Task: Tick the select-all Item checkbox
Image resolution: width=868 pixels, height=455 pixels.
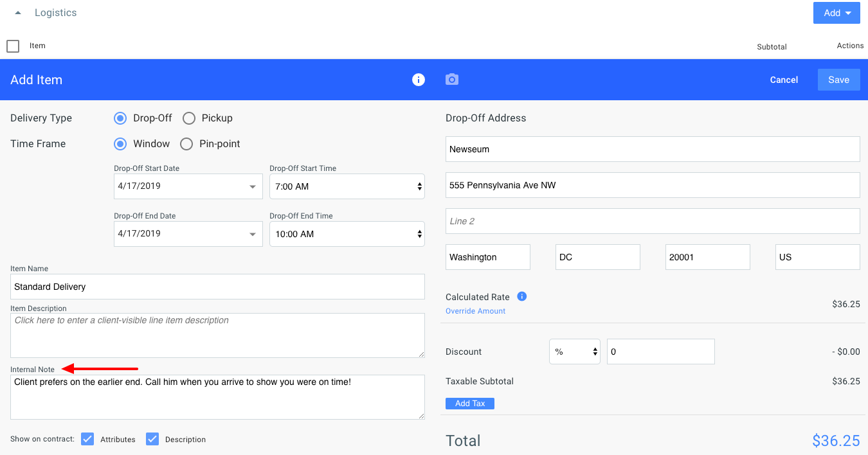Action: [13, 46]
